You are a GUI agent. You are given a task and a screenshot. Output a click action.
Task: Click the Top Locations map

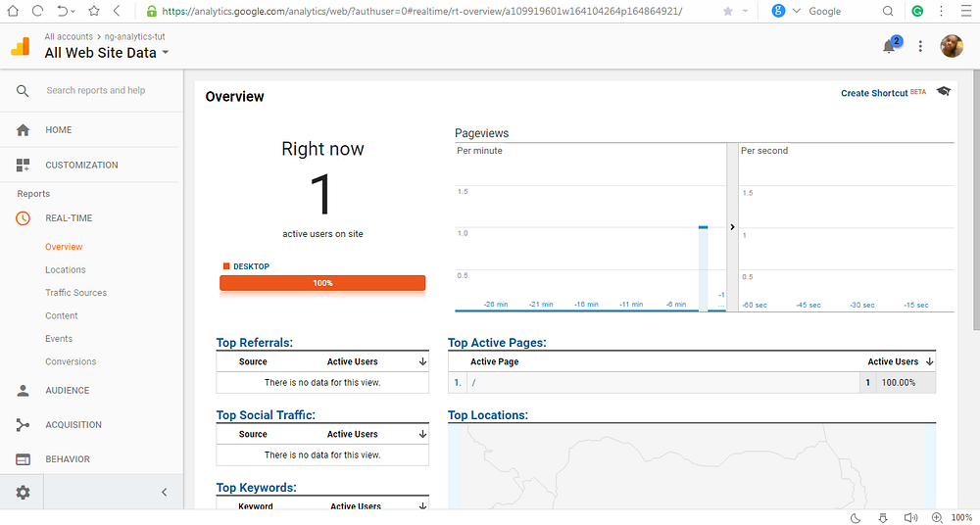coord(692,467)
